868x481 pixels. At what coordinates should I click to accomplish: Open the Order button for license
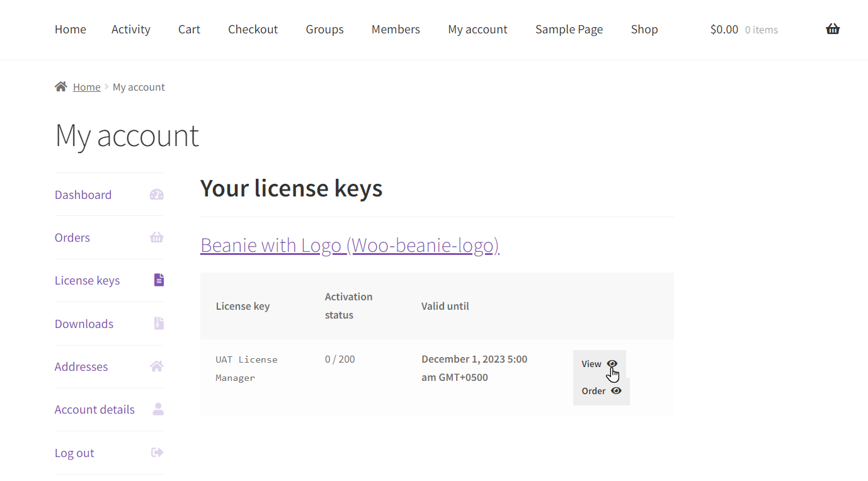click(601, 391)
